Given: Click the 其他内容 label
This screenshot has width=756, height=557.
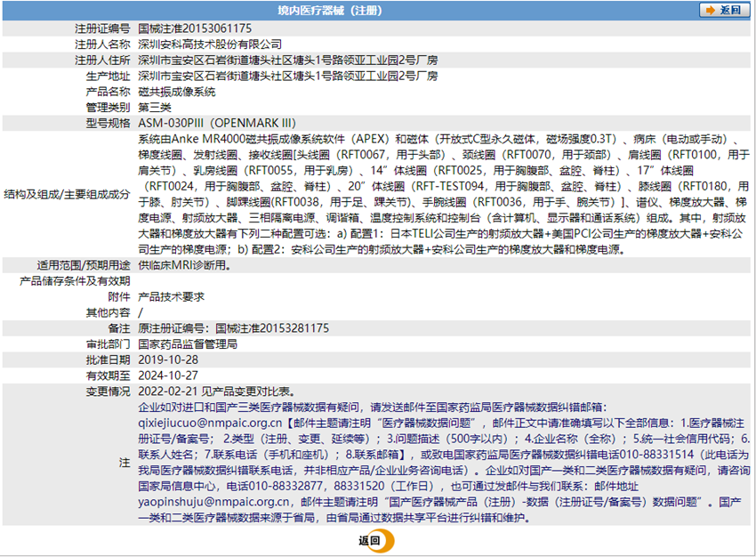Looking at the screenshot, I should 108,312.
